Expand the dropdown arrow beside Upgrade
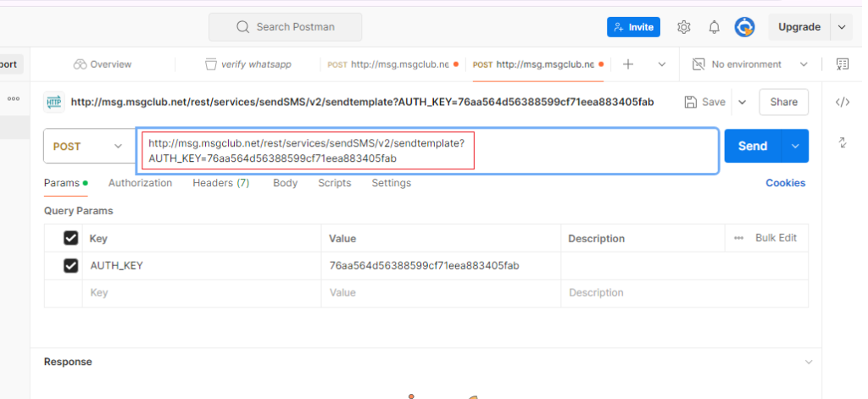868x399 pixels. click(842, 27)
